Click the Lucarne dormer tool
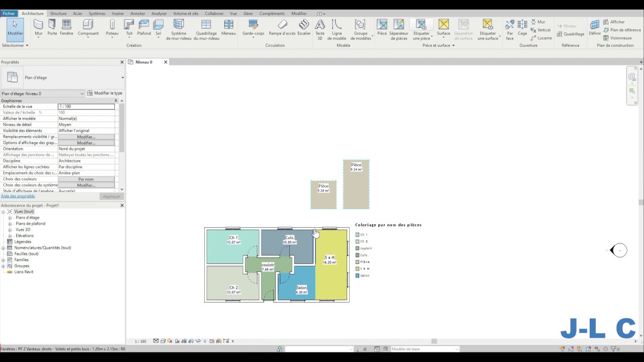 pyautogui.click(x=541, y=38)
